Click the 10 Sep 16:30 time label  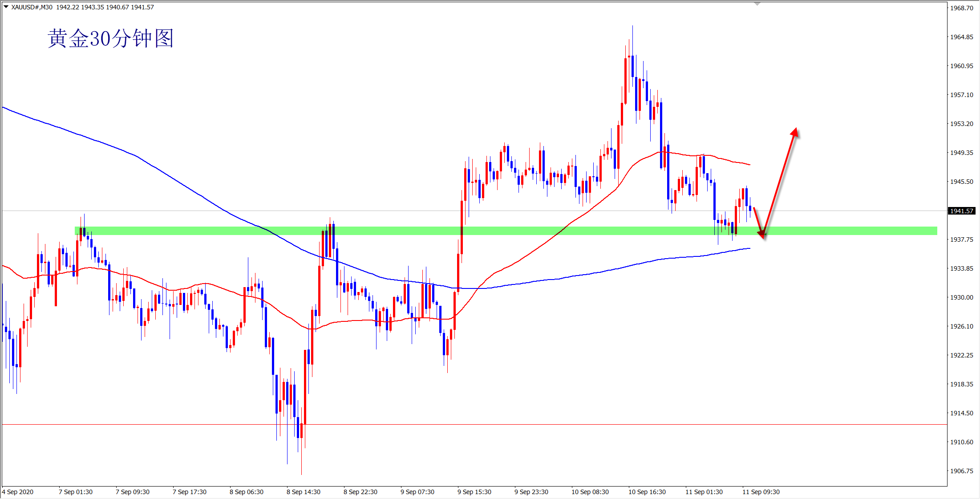[647, 492]
